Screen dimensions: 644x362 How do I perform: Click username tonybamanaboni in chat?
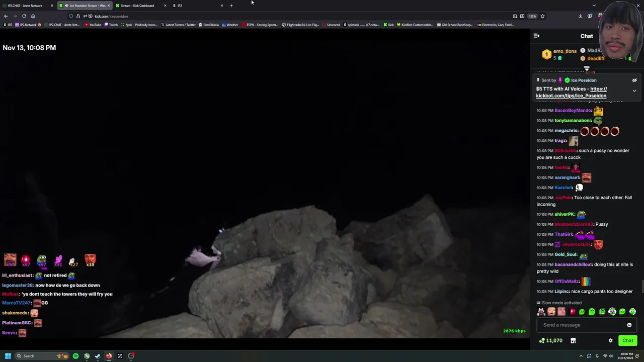click(573, 121)
